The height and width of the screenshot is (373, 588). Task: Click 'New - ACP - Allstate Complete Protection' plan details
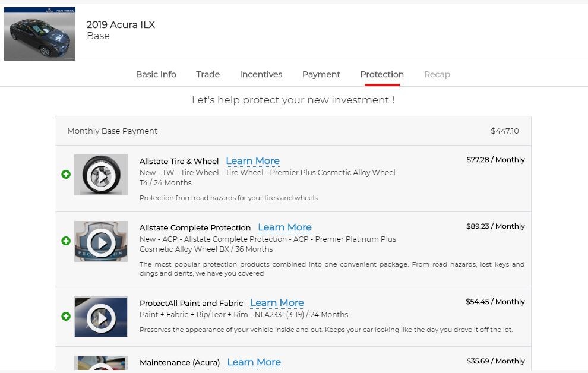268,244
